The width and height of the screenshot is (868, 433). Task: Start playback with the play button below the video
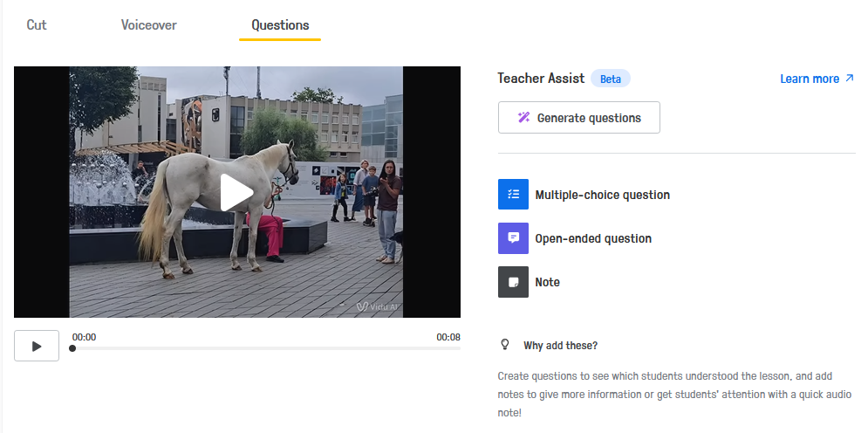tap(37, 346)
